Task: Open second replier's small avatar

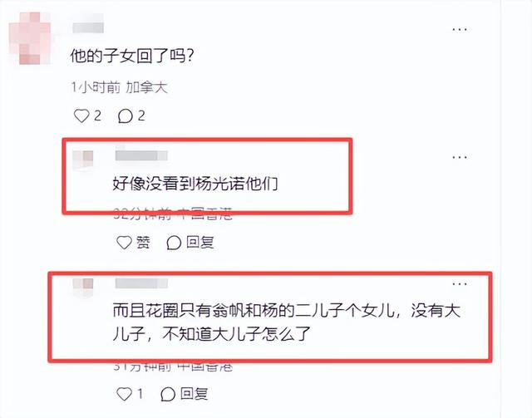Action: point(83,287)
